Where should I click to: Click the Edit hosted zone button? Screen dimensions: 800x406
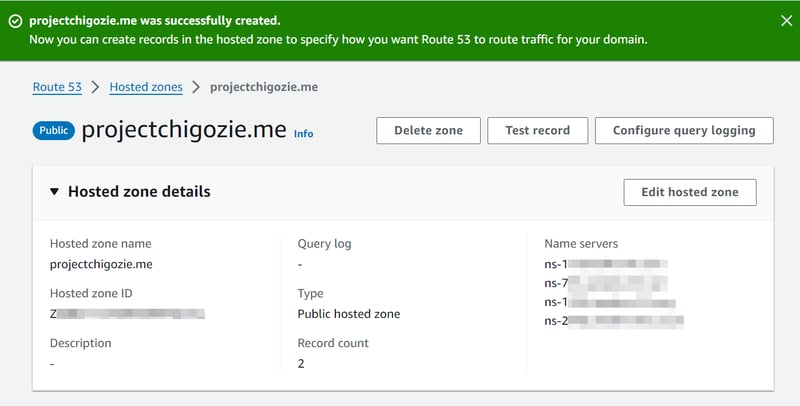[x=689, y=192]
